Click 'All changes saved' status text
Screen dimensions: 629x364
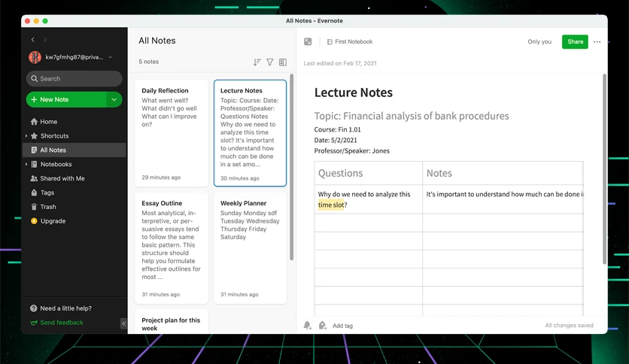pyautogui.click(x=569, y=326)
